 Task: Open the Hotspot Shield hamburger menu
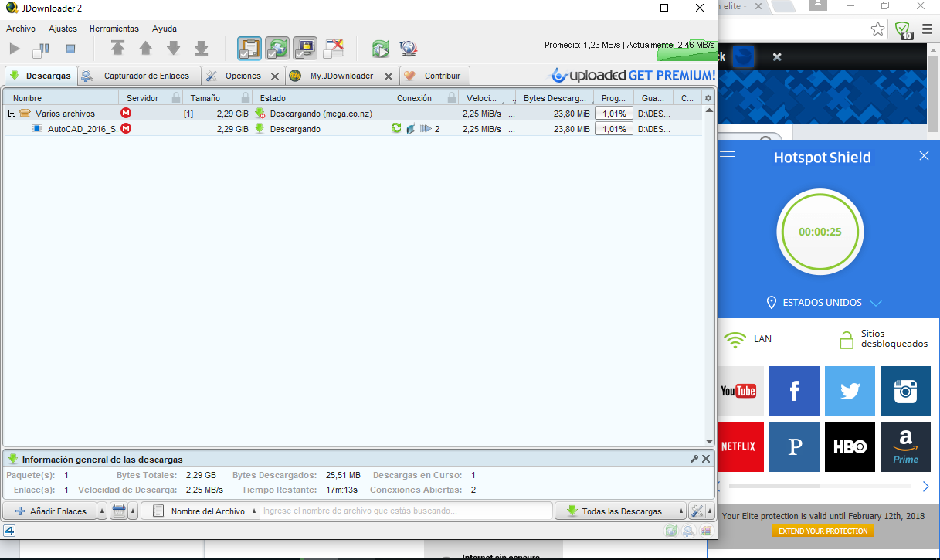(728, 157)
